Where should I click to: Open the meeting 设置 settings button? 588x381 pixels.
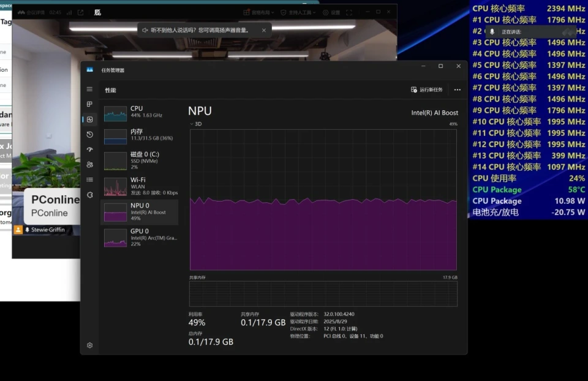click(331, 12)
